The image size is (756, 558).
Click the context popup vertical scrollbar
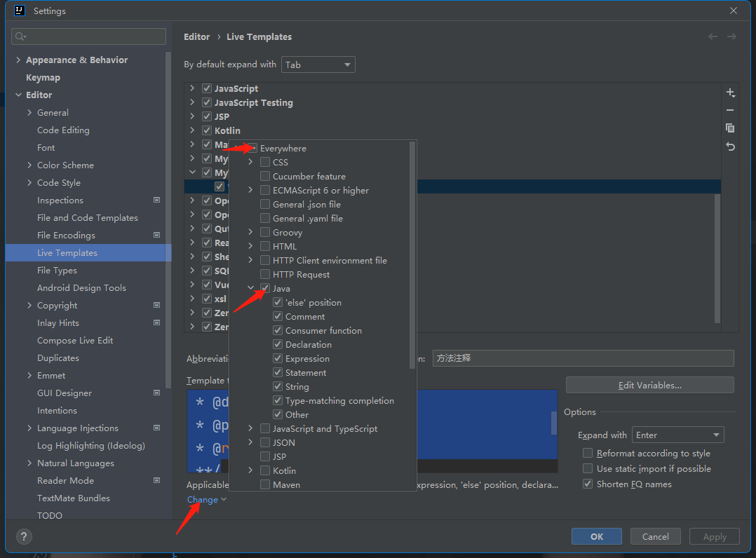(412, 255)
